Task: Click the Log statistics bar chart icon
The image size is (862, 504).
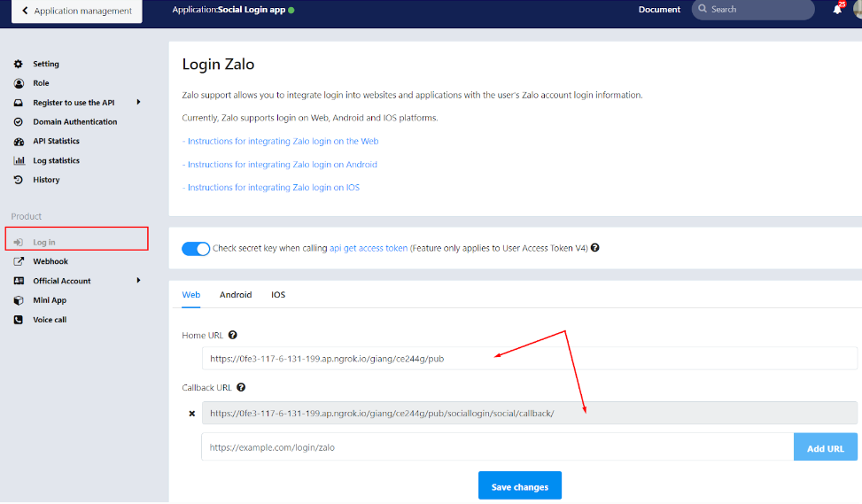Action: click(19, 161)
